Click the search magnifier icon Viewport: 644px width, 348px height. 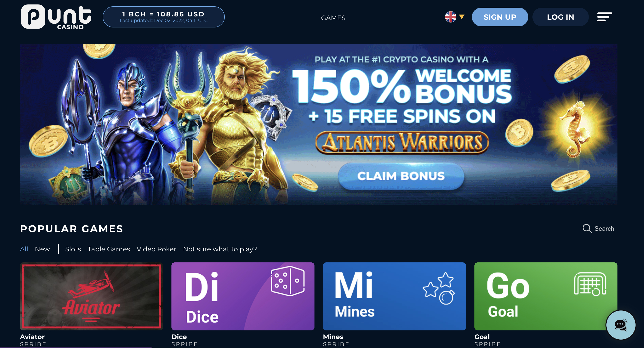587,228
